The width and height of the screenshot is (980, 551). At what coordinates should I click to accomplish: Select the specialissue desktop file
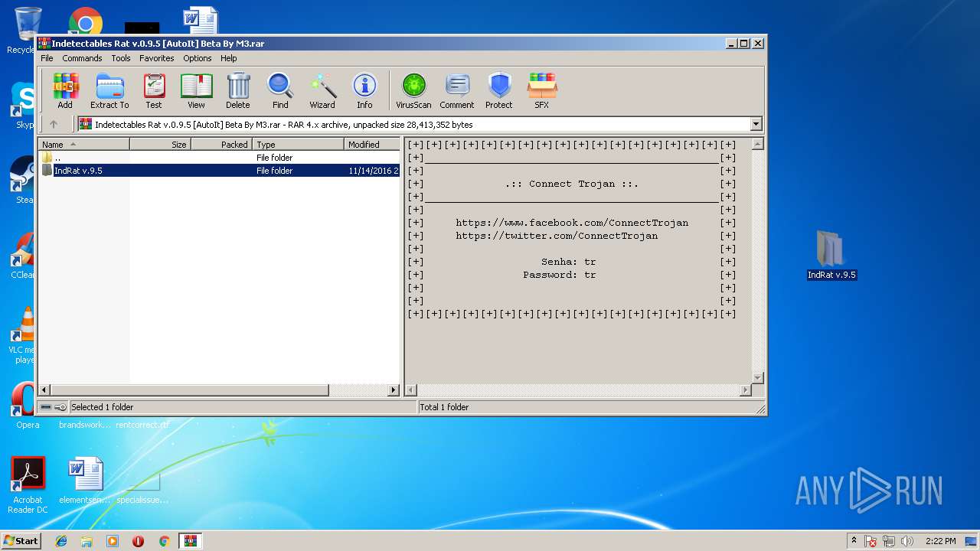coord(142,485)
